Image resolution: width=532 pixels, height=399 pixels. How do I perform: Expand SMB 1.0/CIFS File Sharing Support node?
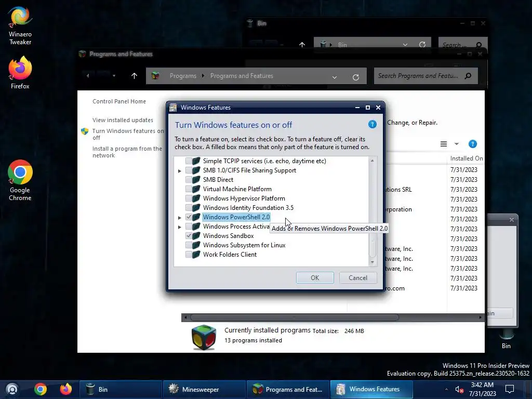(179, 171)
